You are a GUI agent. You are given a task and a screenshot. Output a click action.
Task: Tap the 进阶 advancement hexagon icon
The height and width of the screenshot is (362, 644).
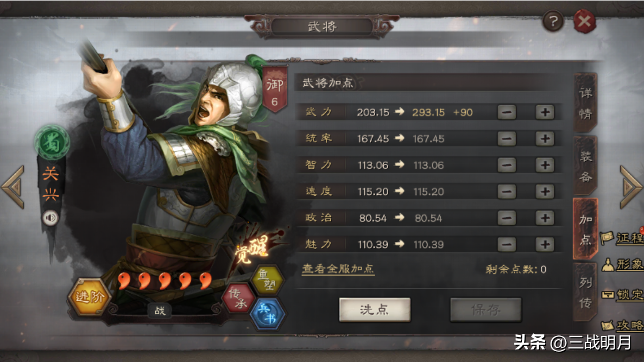[x=89, y=297]
